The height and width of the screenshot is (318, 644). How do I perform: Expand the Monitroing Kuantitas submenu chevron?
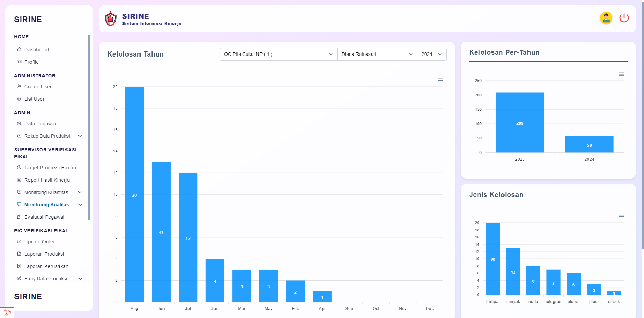click(80, 192)
